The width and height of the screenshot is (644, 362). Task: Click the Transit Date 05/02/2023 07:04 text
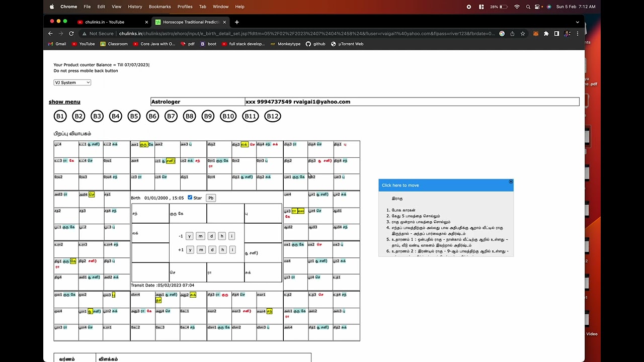point(163,286)
